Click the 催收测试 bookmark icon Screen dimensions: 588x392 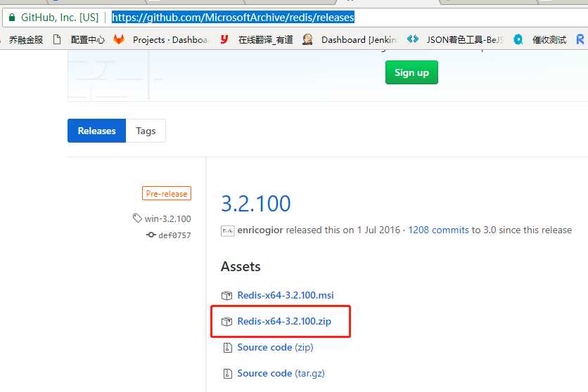[518, 39]
